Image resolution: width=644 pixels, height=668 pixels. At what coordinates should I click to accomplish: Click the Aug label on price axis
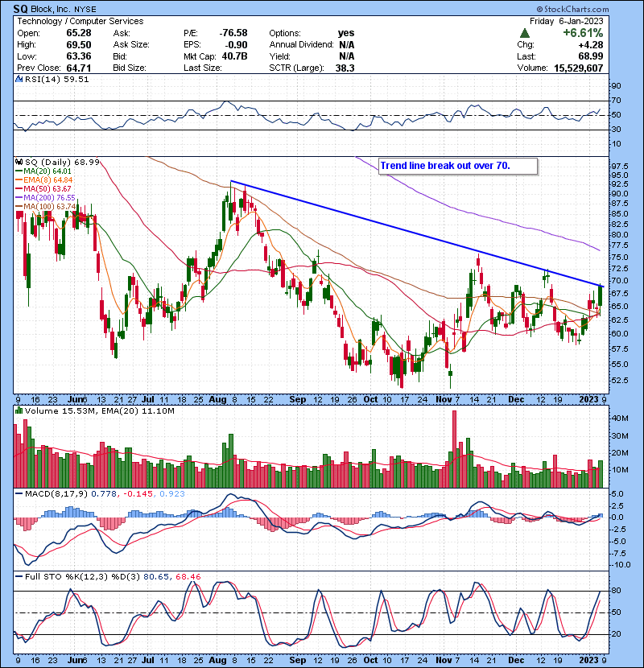(218, 400)
